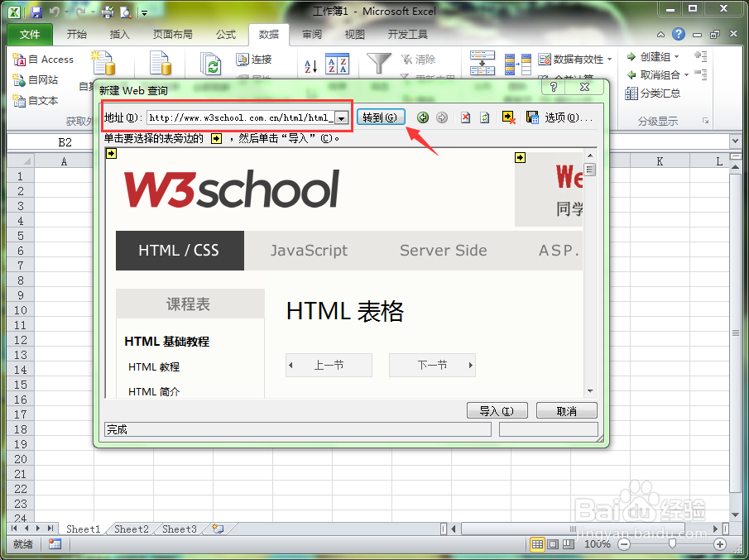
Task: Click the HTML 简介 sidebar link
Action: (x=154, y=391)
